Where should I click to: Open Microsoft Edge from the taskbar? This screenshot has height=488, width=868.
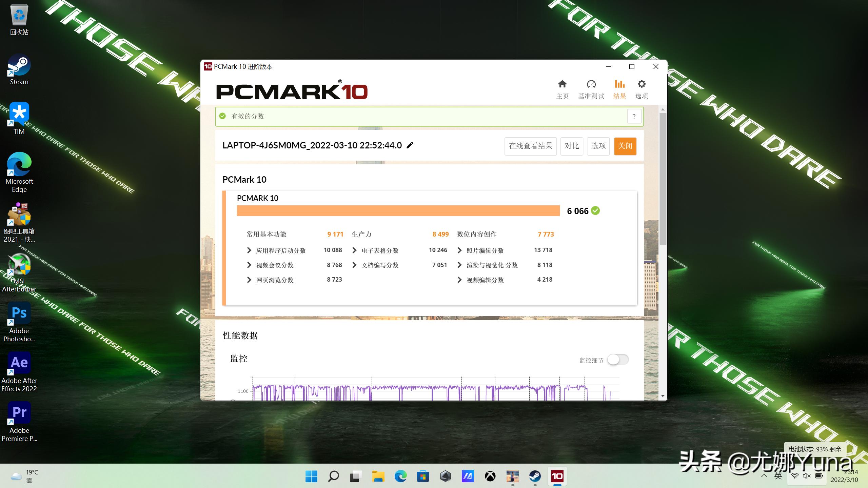tap(400, 476)
